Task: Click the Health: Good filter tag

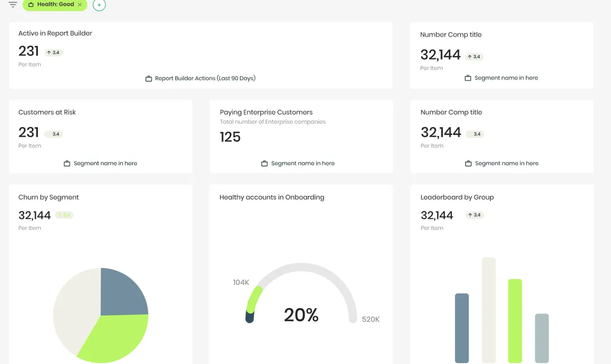Action: (x=55, y=5)
